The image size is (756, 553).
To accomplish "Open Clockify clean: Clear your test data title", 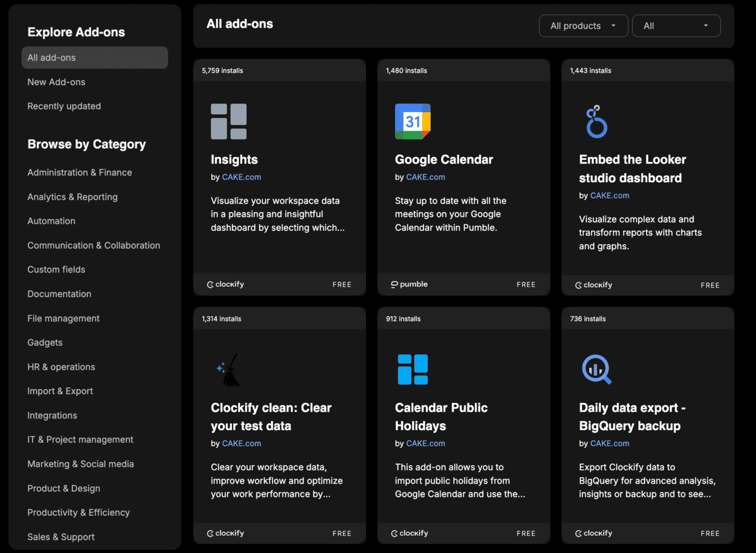I will pos(271,417).
